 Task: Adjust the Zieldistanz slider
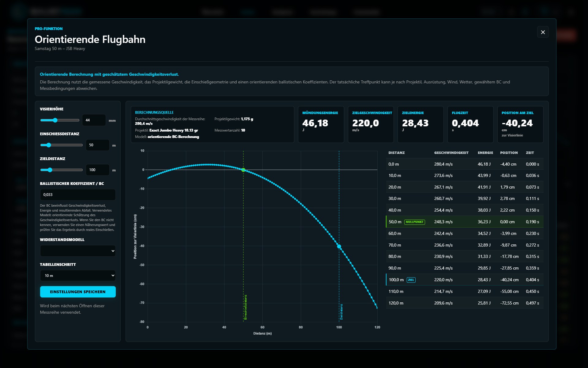[61, 170]
